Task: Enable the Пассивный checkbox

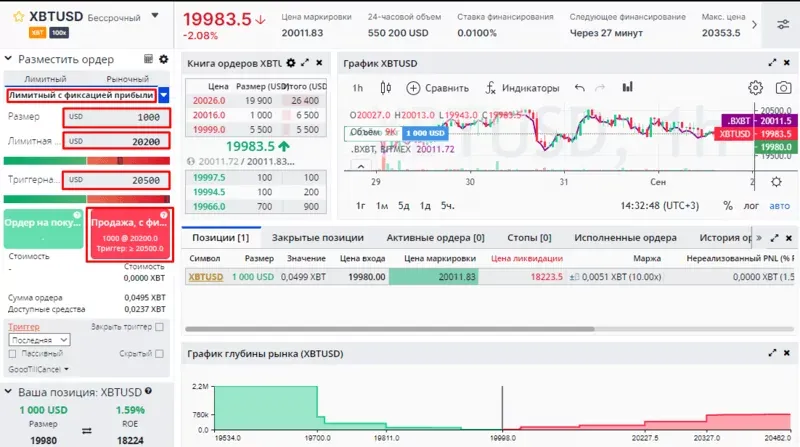Action: coord(13,354)
